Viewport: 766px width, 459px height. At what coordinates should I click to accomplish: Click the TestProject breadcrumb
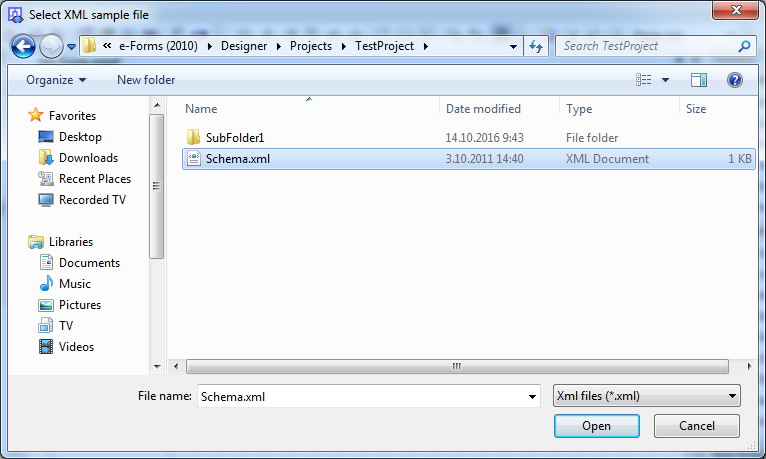(x=384, y=46)
